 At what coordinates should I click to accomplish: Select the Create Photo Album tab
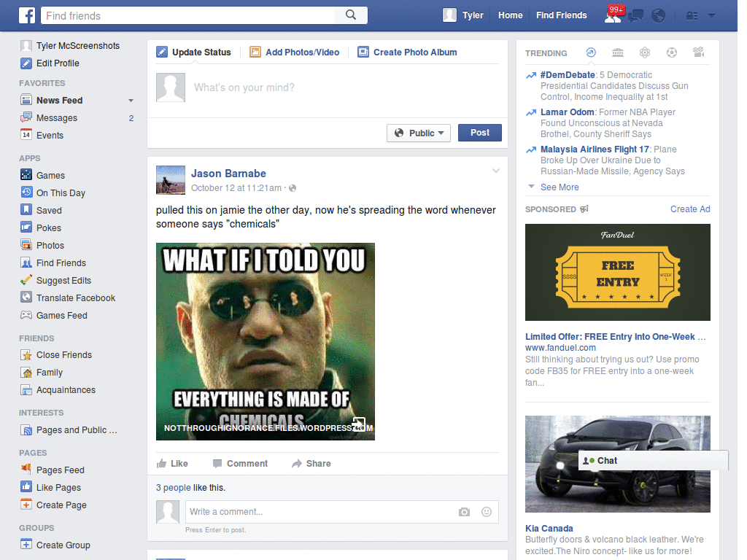point(407,52)
